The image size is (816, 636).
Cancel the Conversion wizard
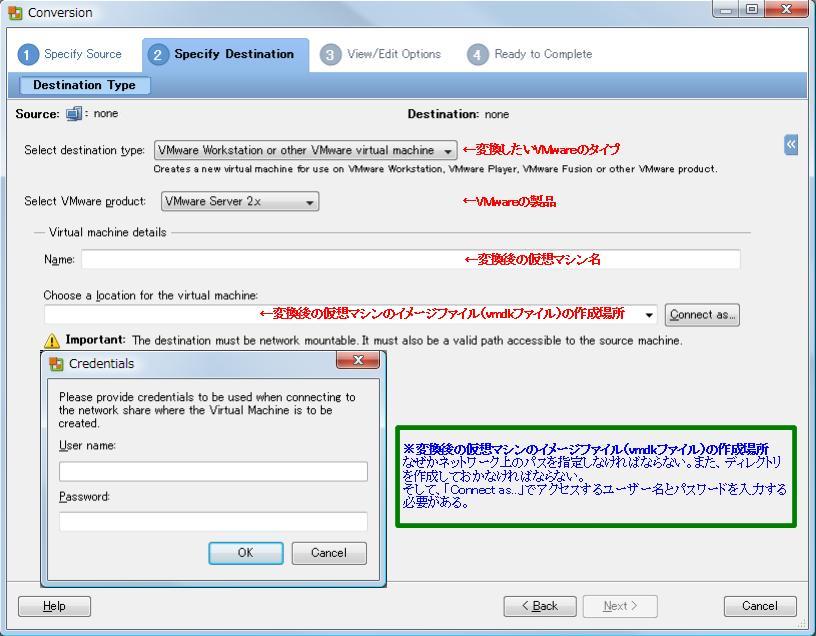pos(760,606)
